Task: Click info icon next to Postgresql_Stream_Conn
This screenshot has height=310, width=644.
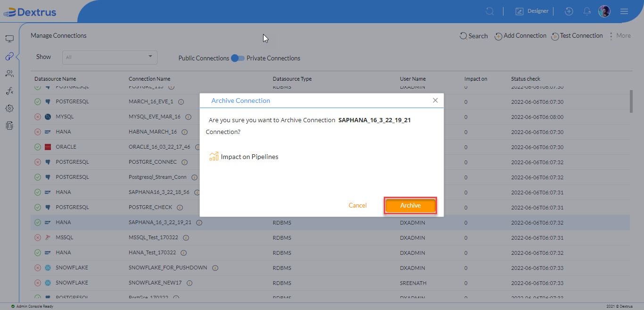Action: (x=194, y=177)
